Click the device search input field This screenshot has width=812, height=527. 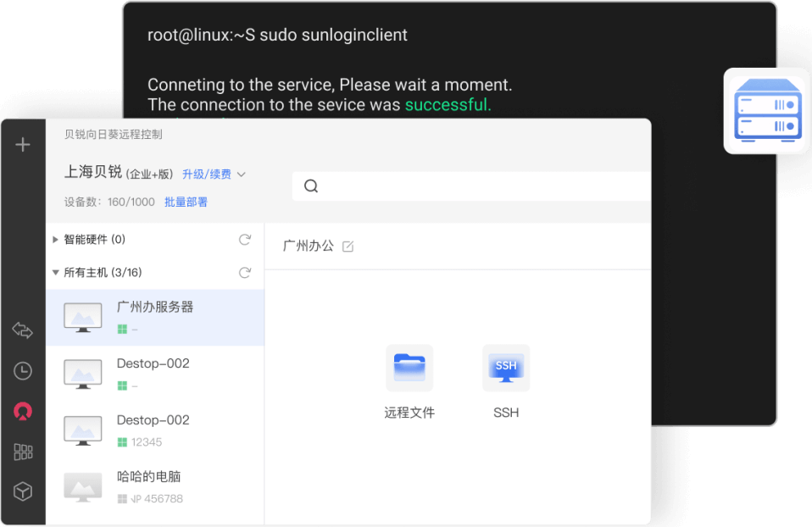pos(475,186)
